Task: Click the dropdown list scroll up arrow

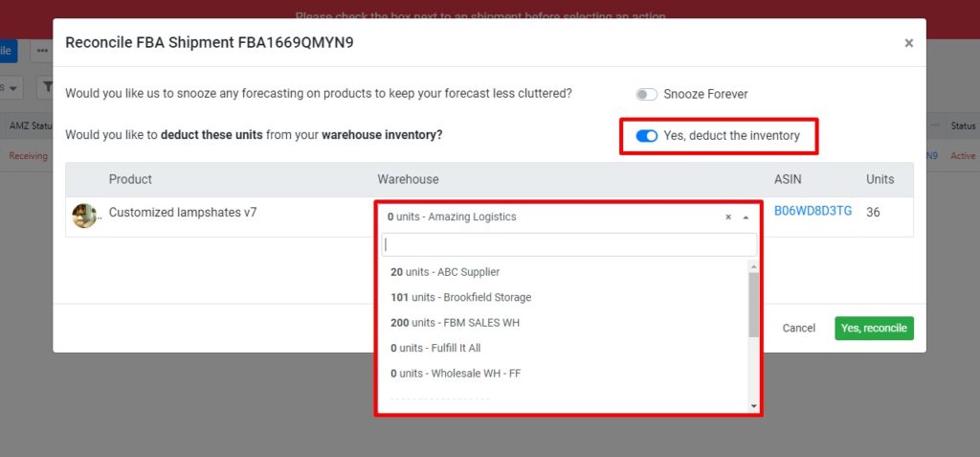Action: (x=753, y=266)
